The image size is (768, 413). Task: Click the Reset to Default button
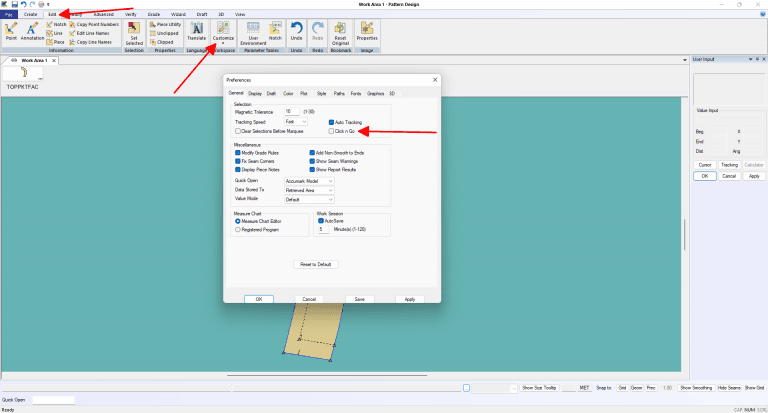coord(314,264)
